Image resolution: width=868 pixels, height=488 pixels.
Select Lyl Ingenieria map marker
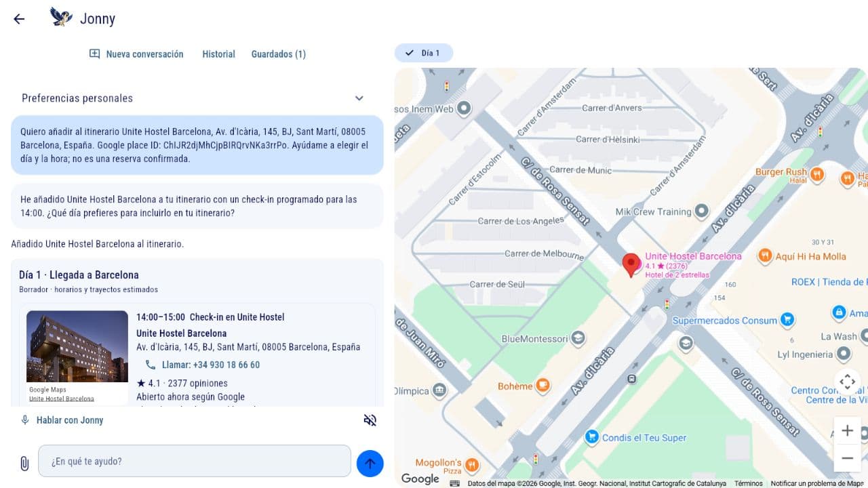(843, 354)
